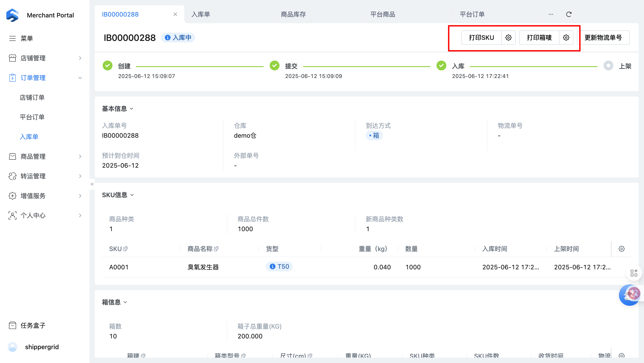Switch to the 平台商品 tab
The width and height of the screenshot is (644, 363).
click(x=383, y=14)
